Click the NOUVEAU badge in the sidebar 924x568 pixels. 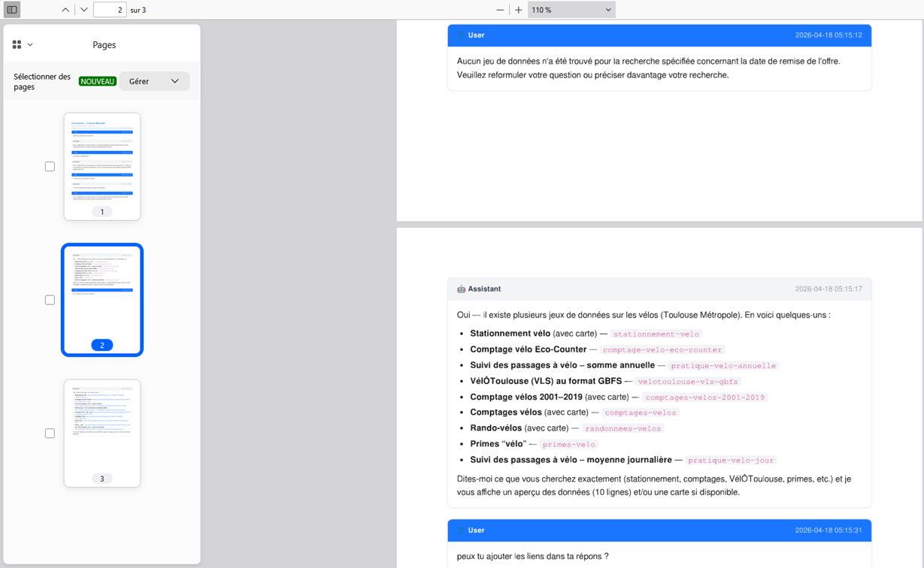pos(98,81)
